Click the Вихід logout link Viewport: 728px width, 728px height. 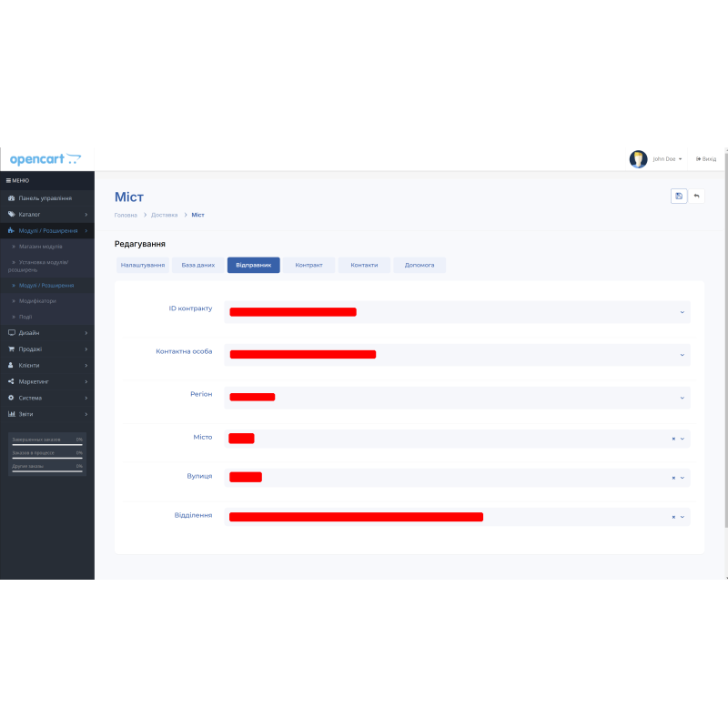[706, 158]
